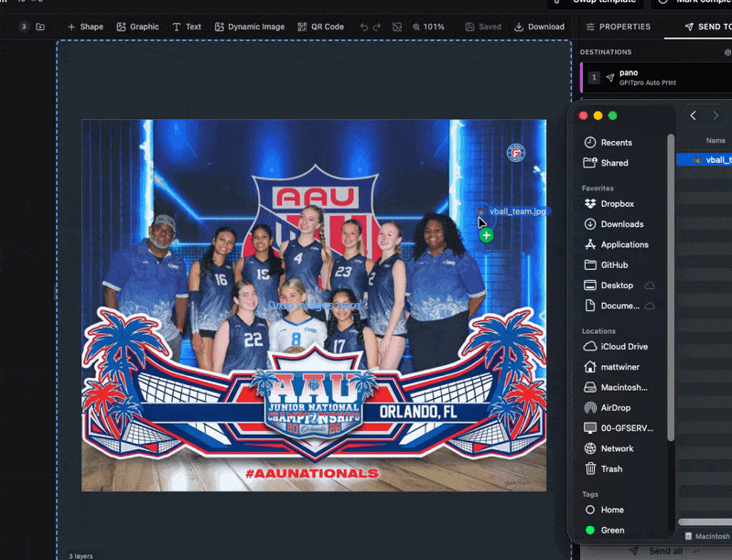Open the Downloads folder in Finder

click(x=614, y=224)
